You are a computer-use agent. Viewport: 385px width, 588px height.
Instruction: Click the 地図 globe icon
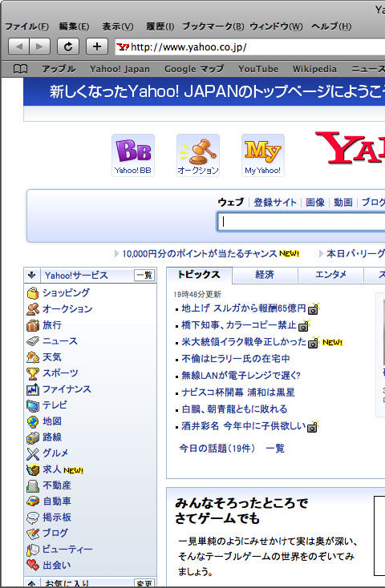(33, 422)
